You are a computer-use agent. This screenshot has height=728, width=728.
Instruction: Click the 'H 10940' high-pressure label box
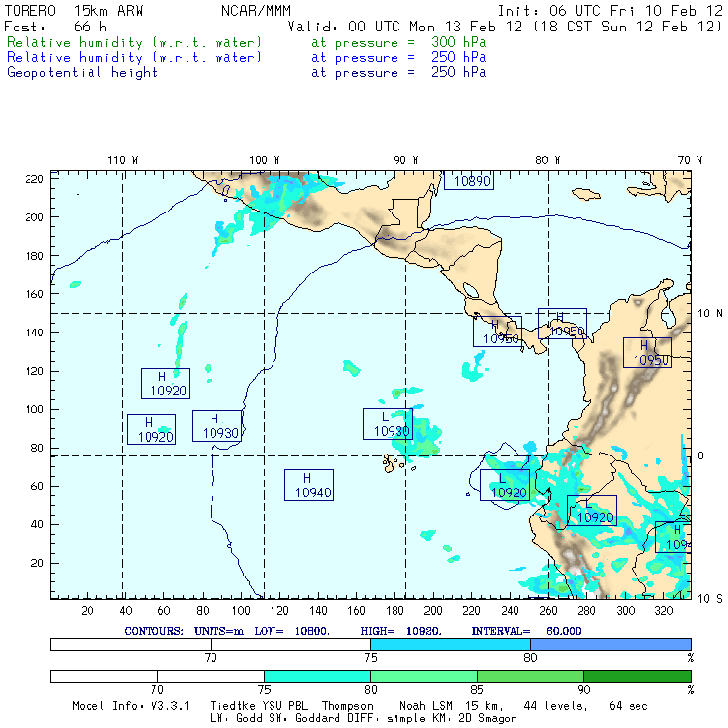click(x=309, y=485)
